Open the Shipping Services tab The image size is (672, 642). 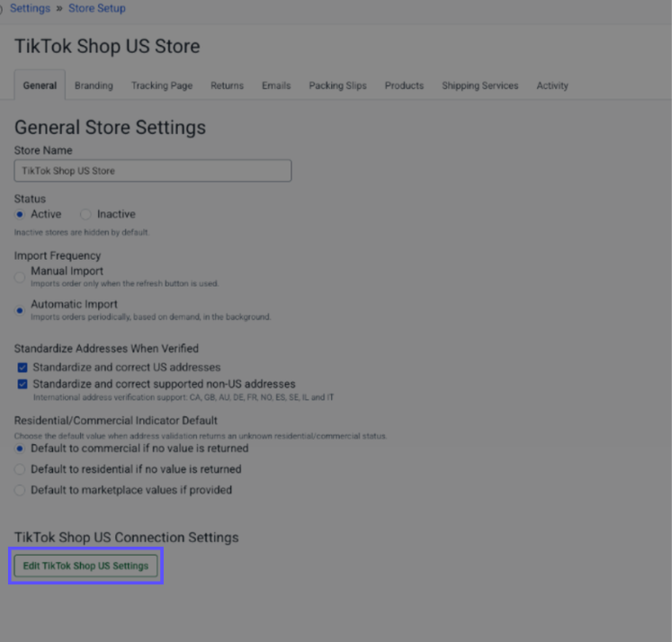pos(480,85)
